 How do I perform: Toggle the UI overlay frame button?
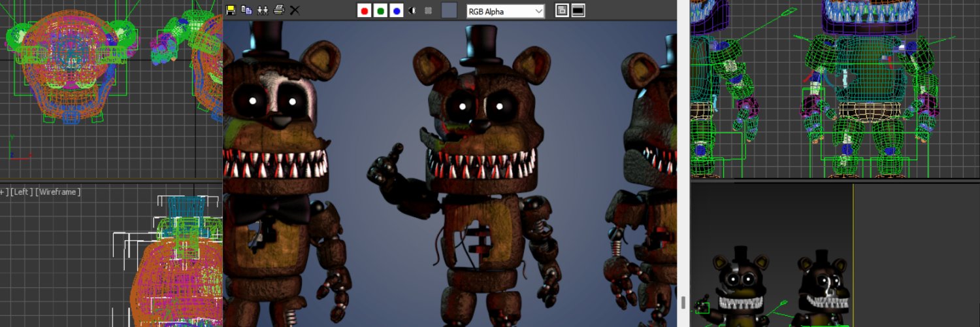pos(561,10)
